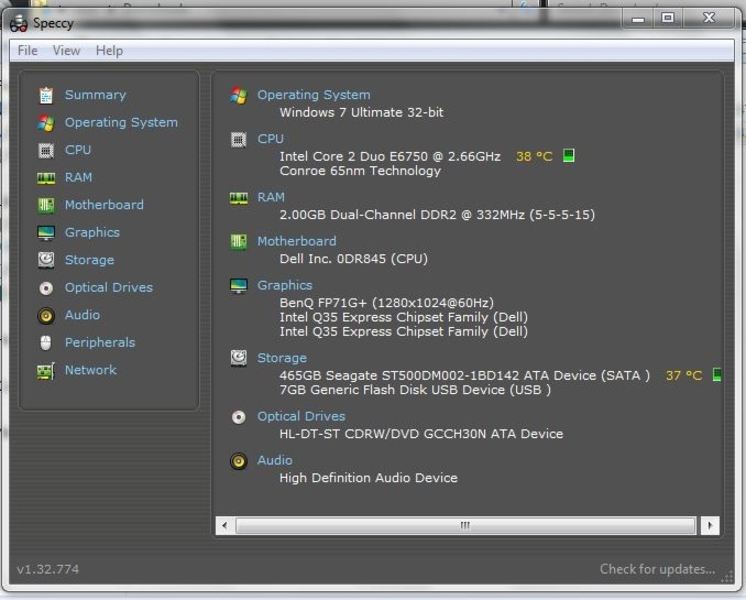Click the CPU chip icon in sidebar
Image resolution: width=746 pixels, height=600 pixels.
coord(46,150)
